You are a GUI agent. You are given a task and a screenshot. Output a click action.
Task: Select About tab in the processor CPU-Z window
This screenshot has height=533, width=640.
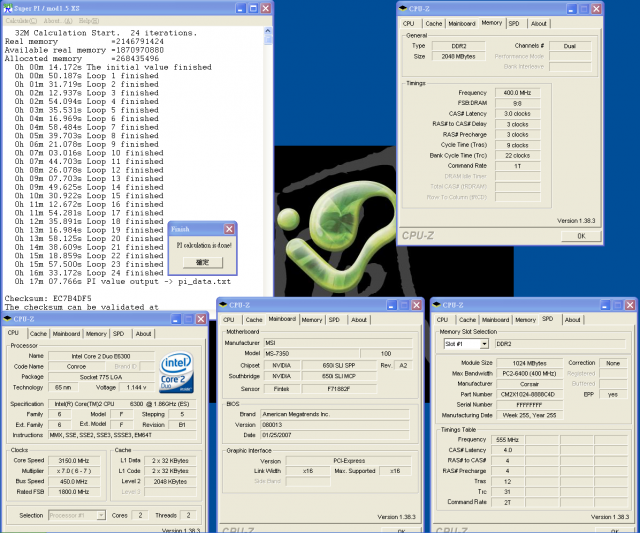[x=144, y=334]
